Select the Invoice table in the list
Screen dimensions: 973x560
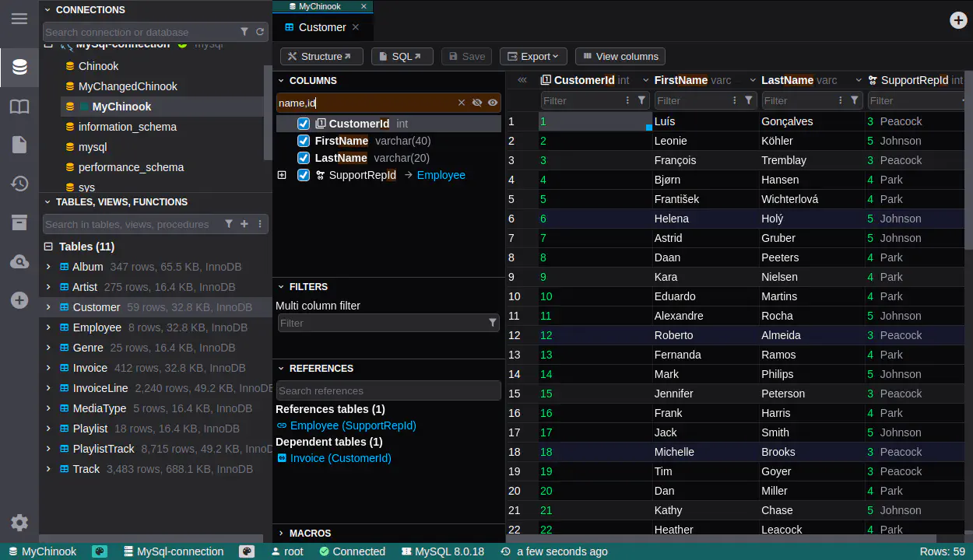90,368
